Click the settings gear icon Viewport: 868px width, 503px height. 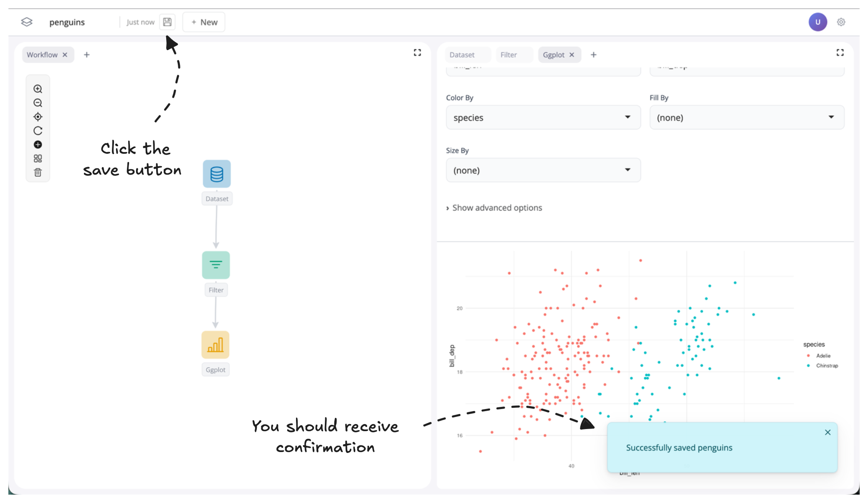coord(841,22)
